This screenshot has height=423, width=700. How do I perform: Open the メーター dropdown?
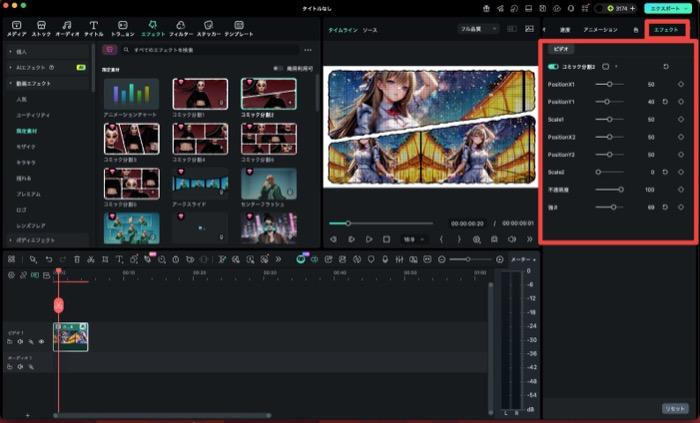tap(524, 259)
